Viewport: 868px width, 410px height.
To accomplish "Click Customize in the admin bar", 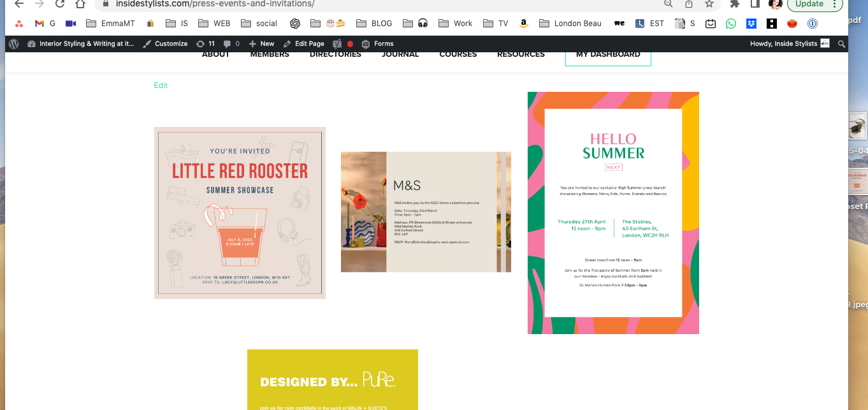I will point(165,44).
